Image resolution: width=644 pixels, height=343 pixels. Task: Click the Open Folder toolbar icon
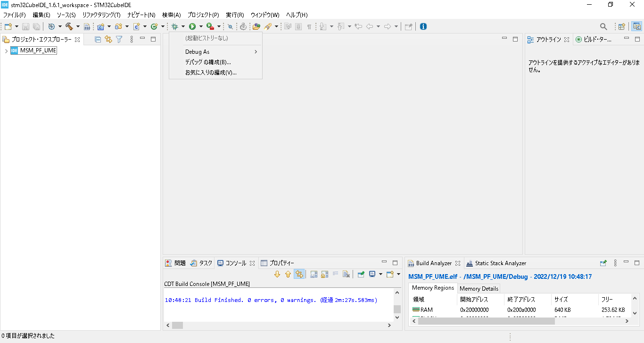(x=256, y=26)
